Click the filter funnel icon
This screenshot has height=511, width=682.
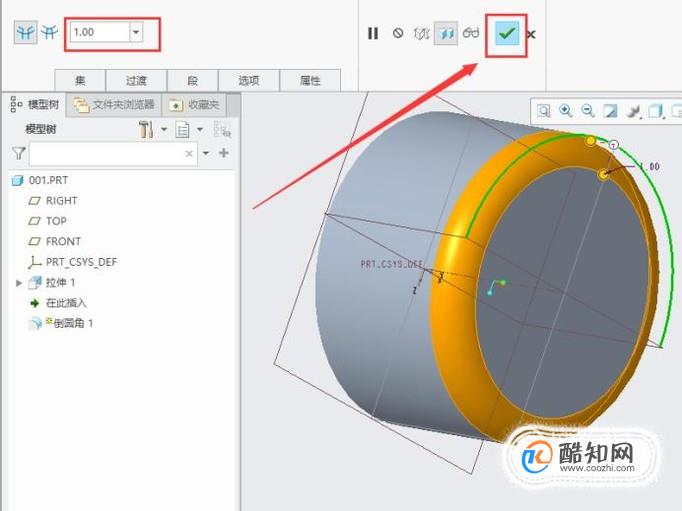coord(19,153)
